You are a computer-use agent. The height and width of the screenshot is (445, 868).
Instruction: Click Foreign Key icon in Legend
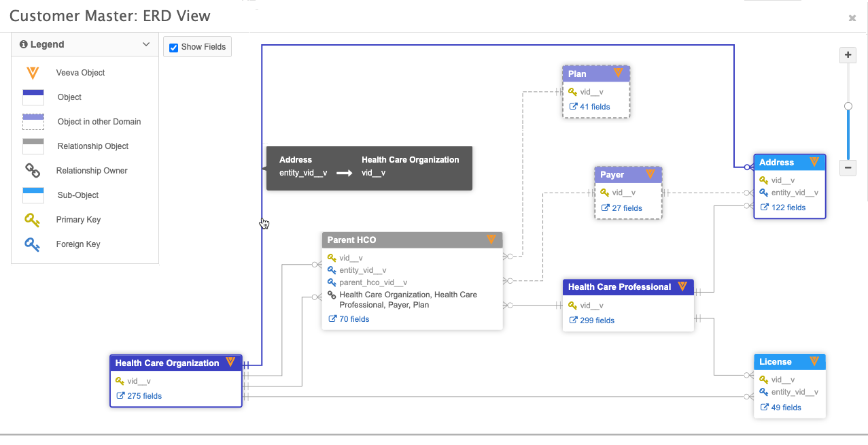click(x=32, y=244)
